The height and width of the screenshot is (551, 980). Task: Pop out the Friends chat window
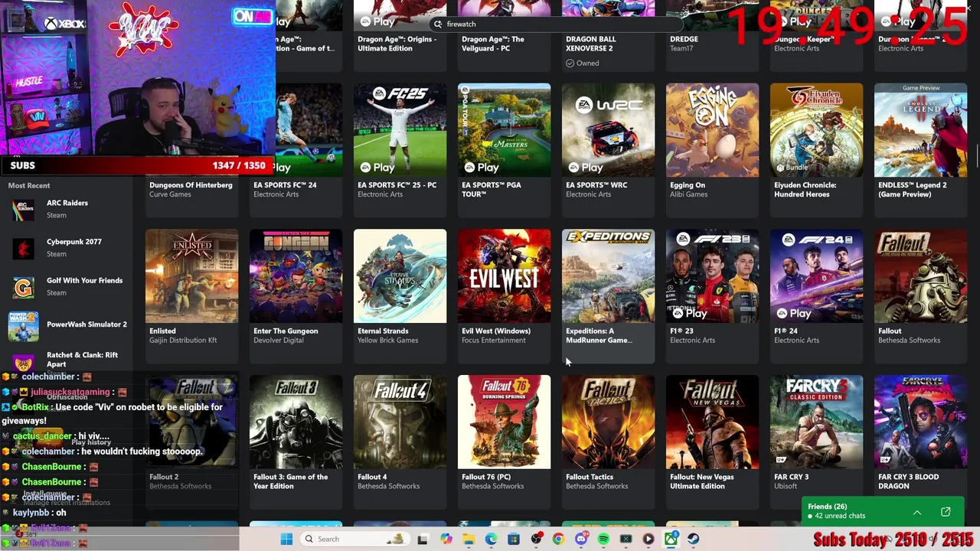946,511
